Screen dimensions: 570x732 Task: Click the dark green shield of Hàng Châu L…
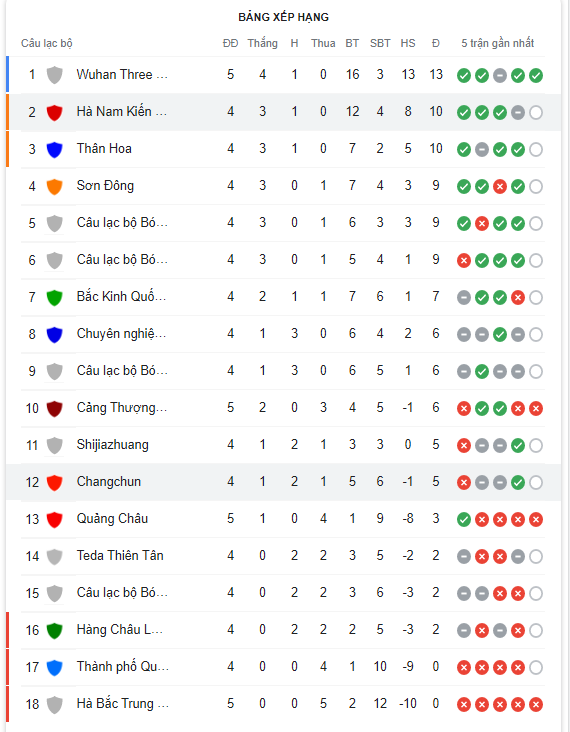55,630
